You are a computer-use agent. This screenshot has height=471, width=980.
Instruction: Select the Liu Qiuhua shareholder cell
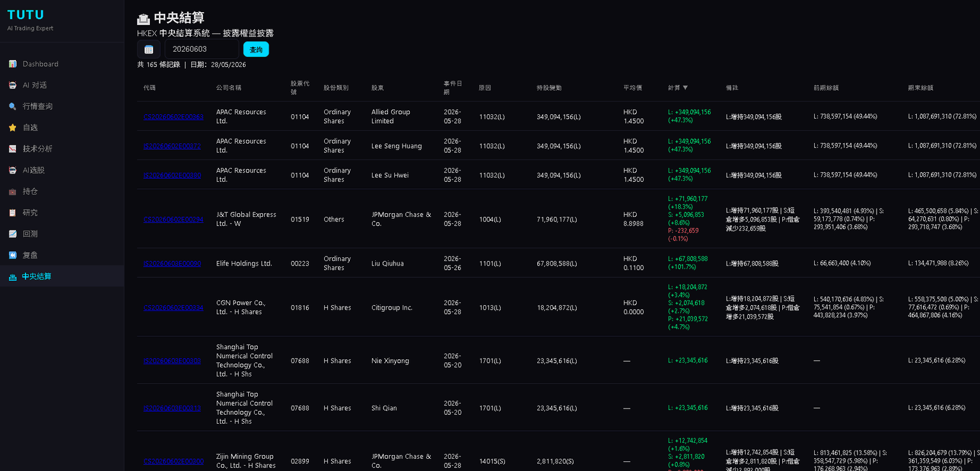387,264
